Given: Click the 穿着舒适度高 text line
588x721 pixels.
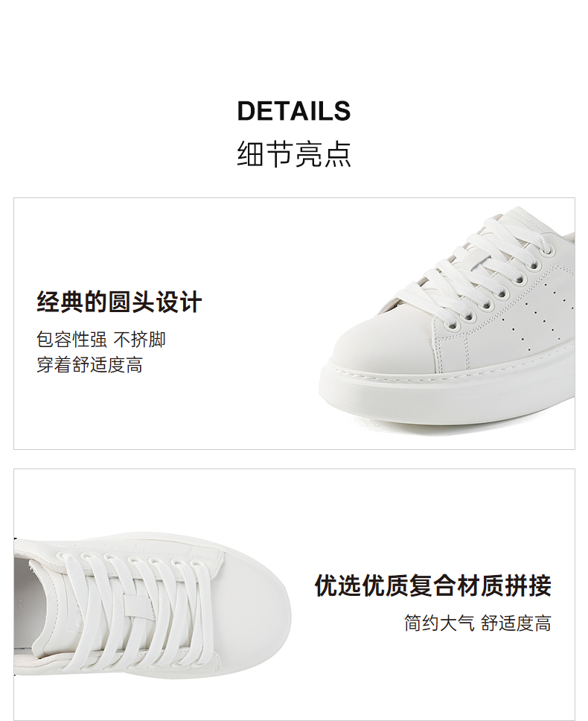Looking at the screenshot, I should click(89, 365).
